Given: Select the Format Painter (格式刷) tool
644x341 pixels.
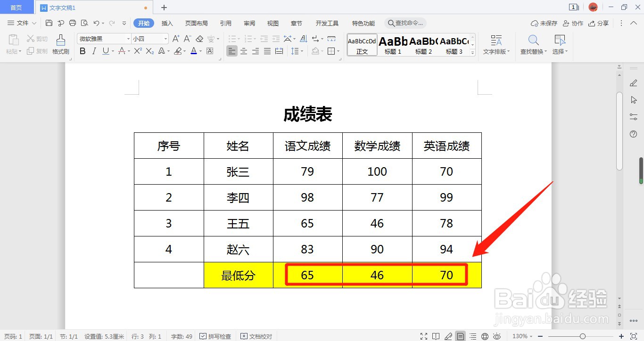Looking at the screenshot, I should [61, 45].
